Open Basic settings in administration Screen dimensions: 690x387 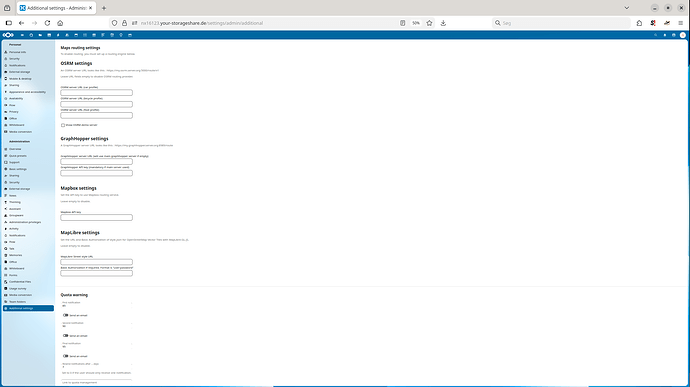click(x=28, y=169)
